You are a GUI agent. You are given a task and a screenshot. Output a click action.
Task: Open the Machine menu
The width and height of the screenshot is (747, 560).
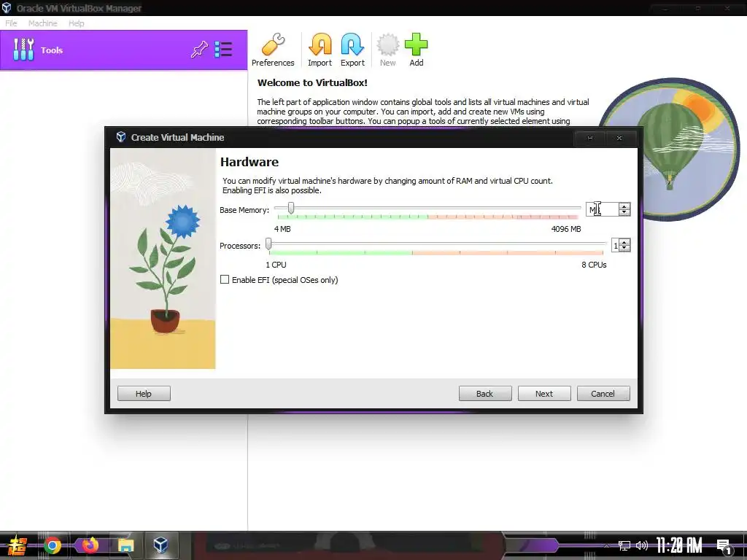tap(42, 23)
